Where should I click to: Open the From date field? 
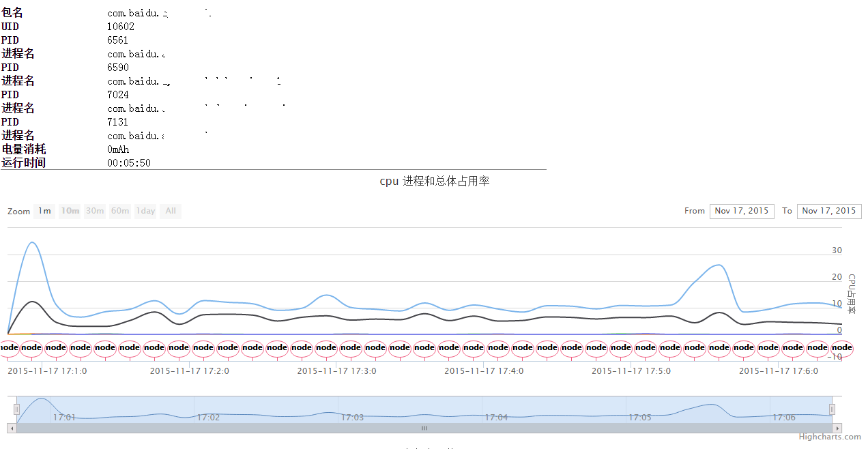[x=742, y=211]
